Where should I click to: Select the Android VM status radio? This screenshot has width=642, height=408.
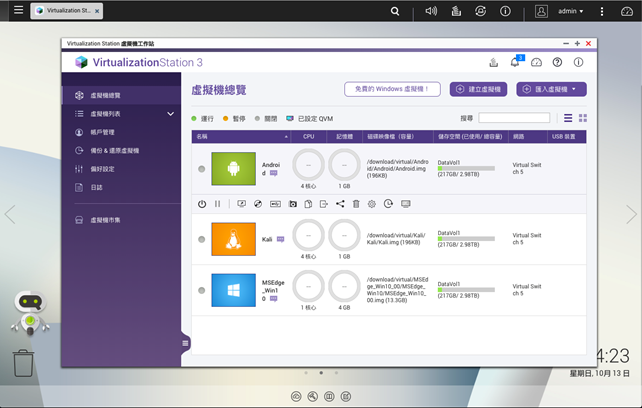click(x=201, y=169)
